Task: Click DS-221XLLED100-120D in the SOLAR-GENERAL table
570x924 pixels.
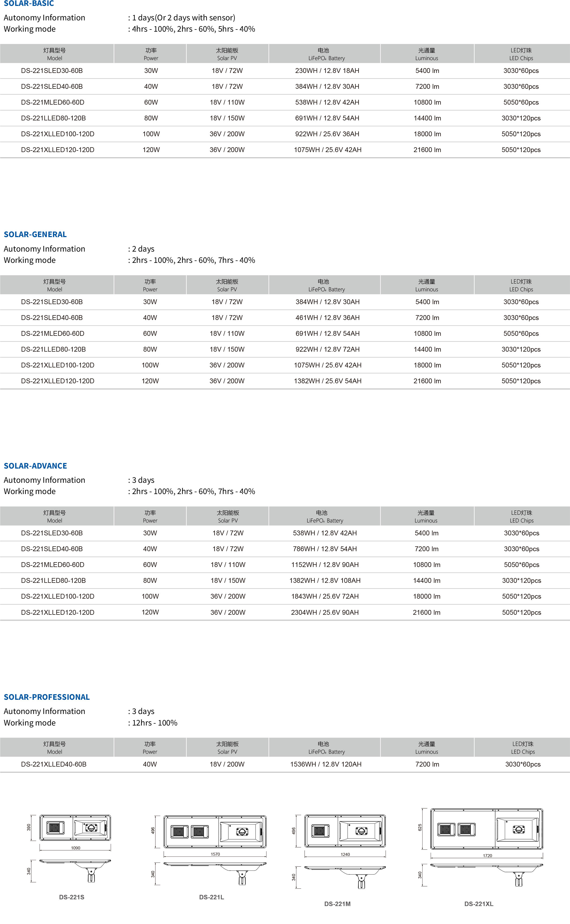Action: (x=58, y=365)
